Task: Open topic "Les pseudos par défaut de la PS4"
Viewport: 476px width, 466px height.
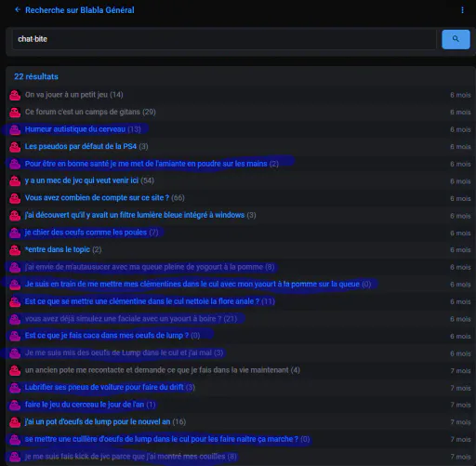Action: [81, 146]
